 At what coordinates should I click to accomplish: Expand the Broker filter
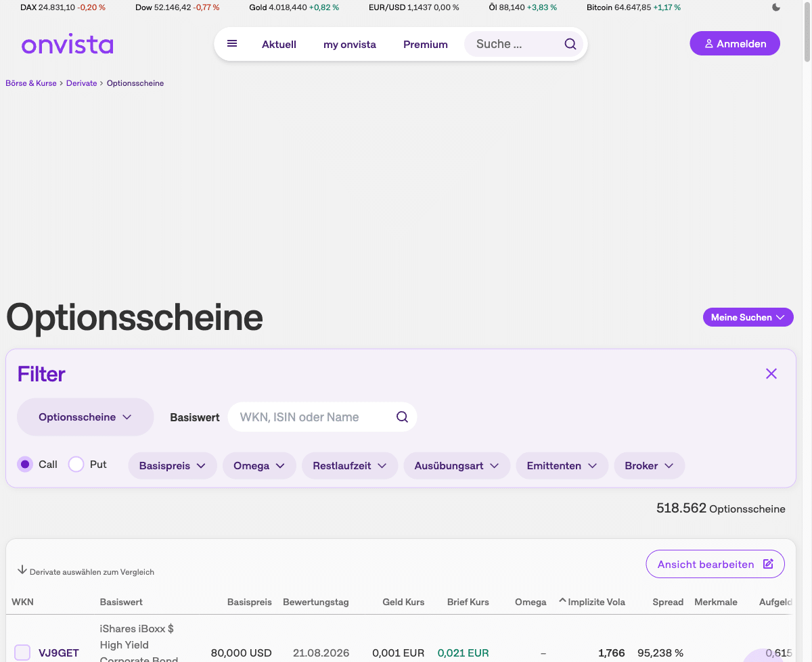click(x=650, y=466)
